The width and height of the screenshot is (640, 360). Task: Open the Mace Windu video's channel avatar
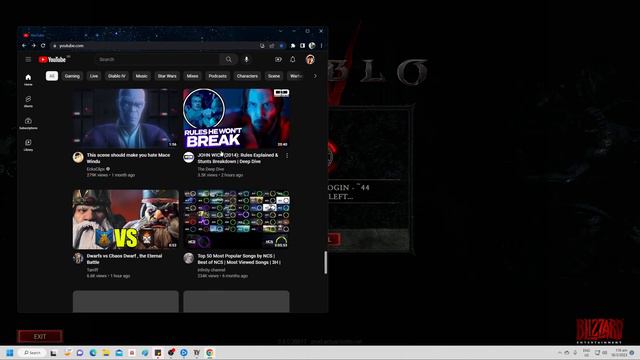pos(78,157)
